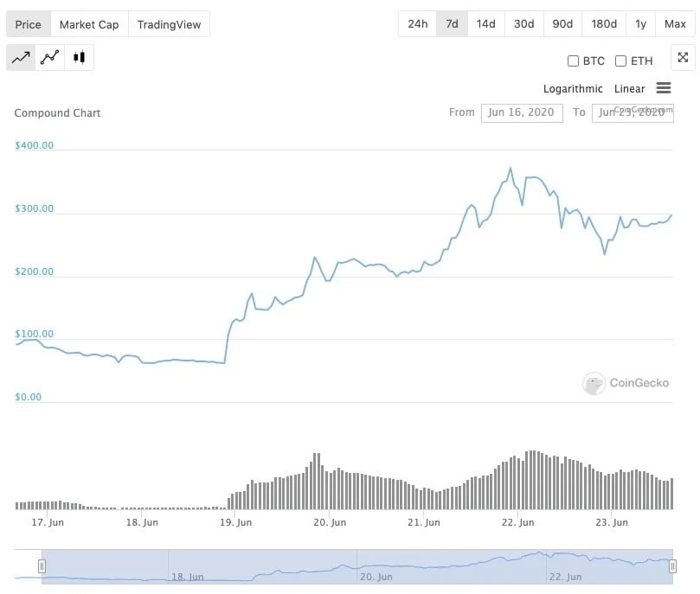The image size is (700, 594).
Task: Click the right range navigator handle
Action: [x=672, y=565]
